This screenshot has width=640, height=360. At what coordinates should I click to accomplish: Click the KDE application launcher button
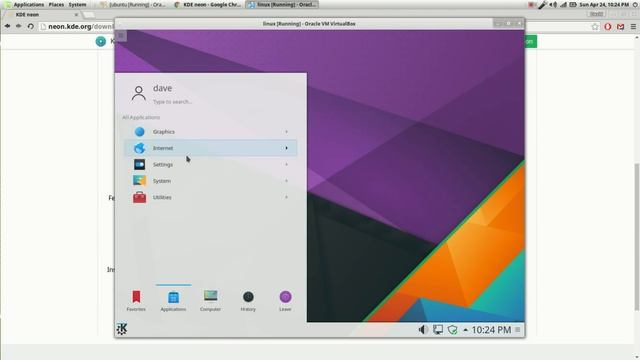pyautogui.click(x=122, y=329)
